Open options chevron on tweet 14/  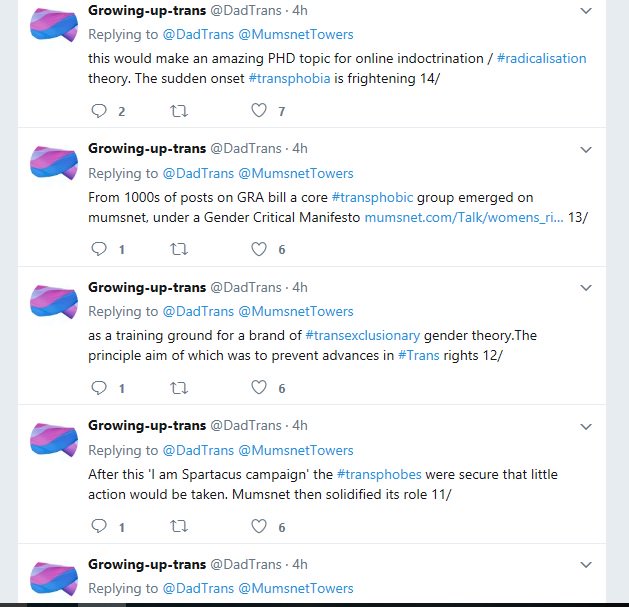[586, 11]
